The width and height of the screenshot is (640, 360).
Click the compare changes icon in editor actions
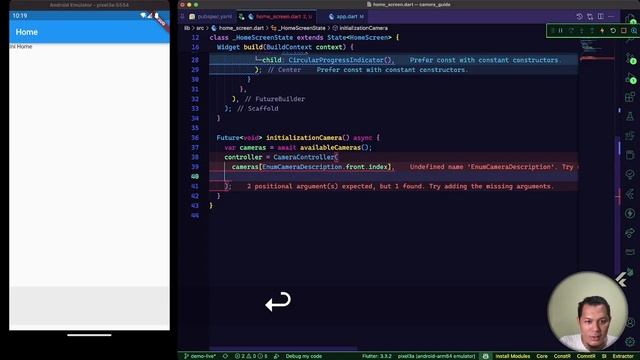click(x=590, y=17)
